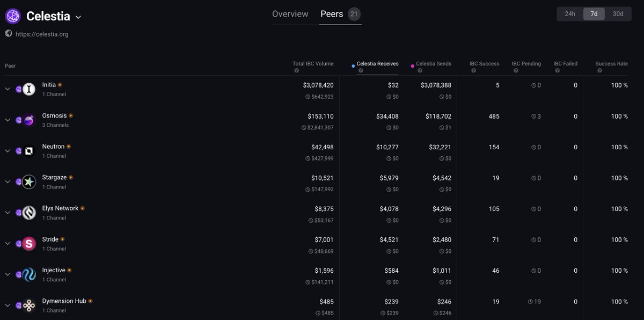Click the Peer column header
Image resolution: width=644 pixels, height=320 pixels.
tap(10, 66)
